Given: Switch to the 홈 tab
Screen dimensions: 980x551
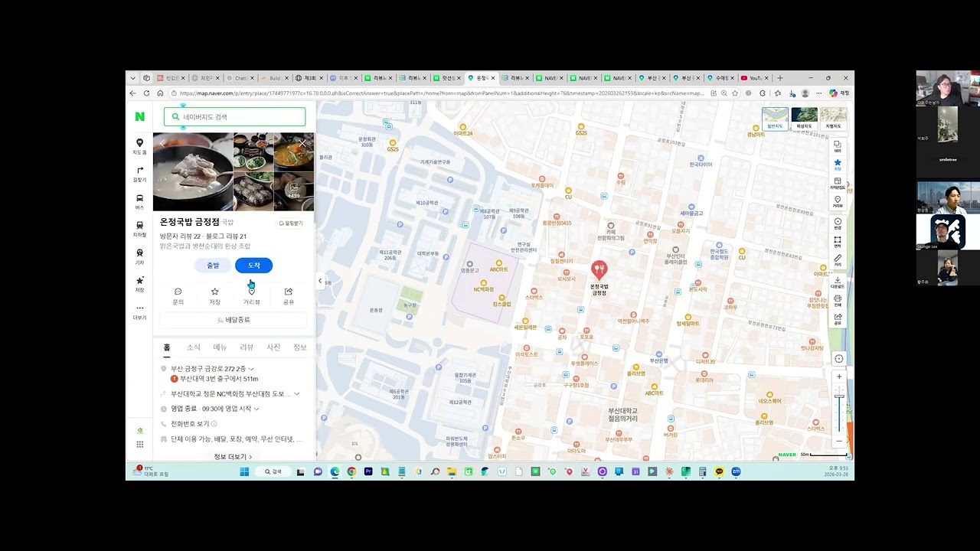Looking at the screenshot, I should pyautogui.click(x=167, y=347).
